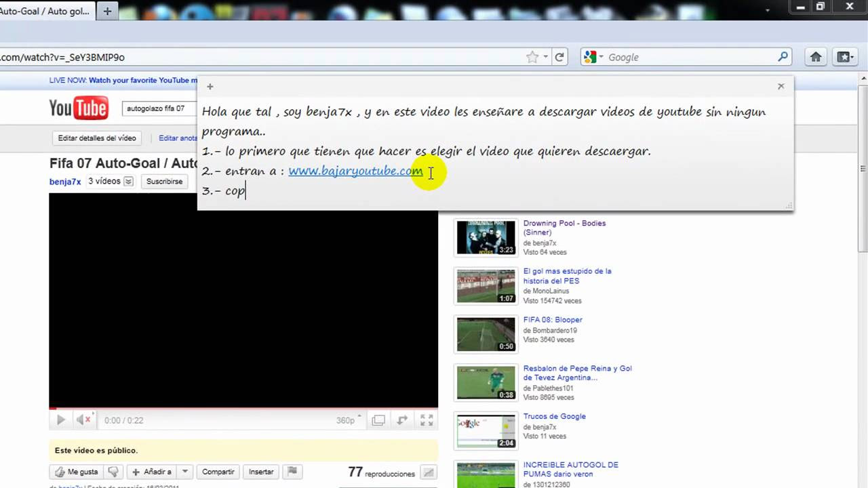
Task: Click the YouTube search field with autogolazo fifa 07
Action: click(x=159, y=108)
